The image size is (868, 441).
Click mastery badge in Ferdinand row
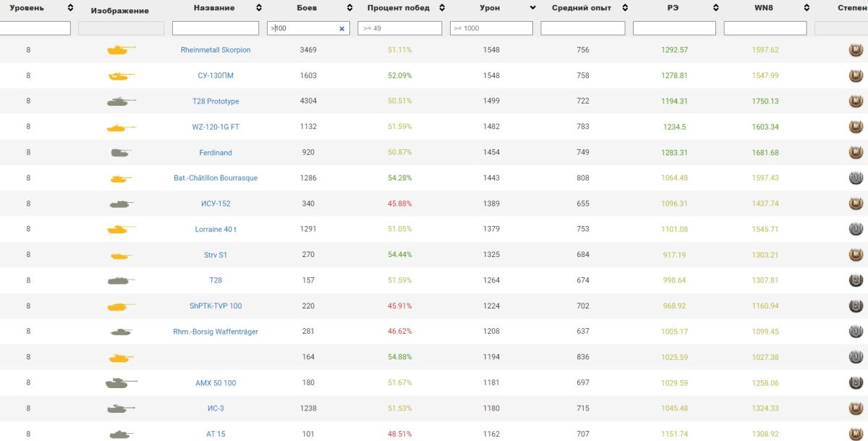[x=856, y=153]
